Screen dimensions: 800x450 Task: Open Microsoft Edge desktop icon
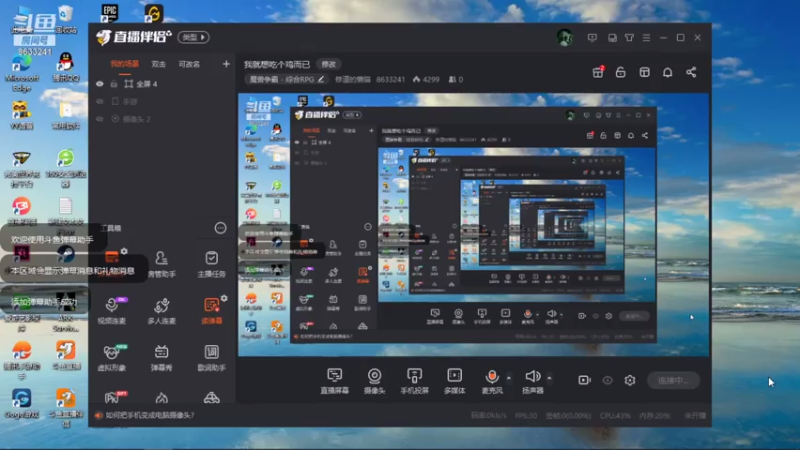pyautogui.click(x=21, y=73)
